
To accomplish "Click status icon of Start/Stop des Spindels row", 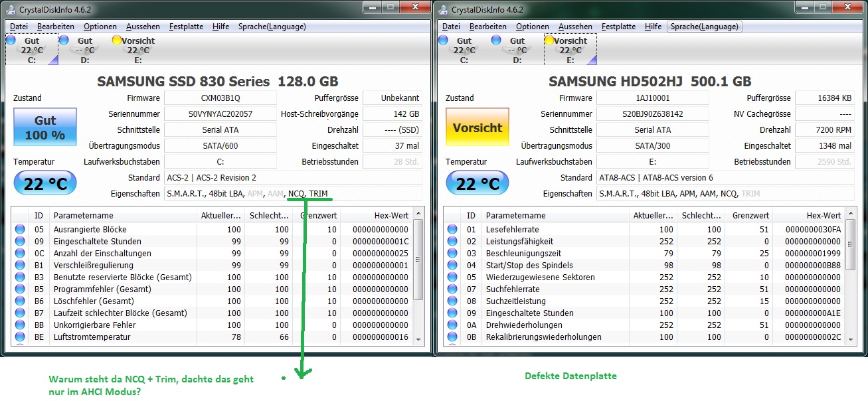I will (x=452, y=265).
